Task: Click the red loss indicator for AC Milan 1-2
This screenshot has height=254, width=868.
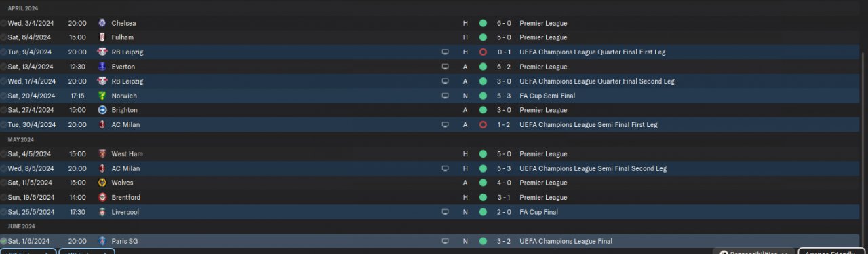Action: click(x=483, y=125)
